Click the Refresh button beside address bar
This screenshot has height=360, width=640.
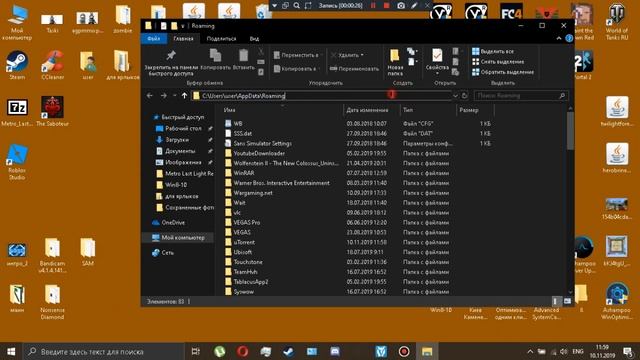coord(464,96)
